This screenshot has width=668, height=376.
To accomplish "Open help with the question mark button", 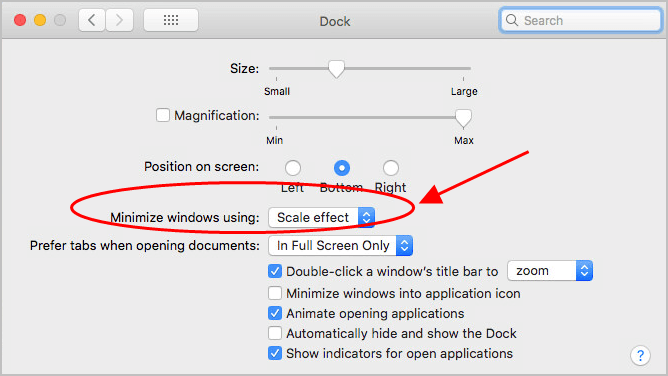I will (x=640, y=355).
